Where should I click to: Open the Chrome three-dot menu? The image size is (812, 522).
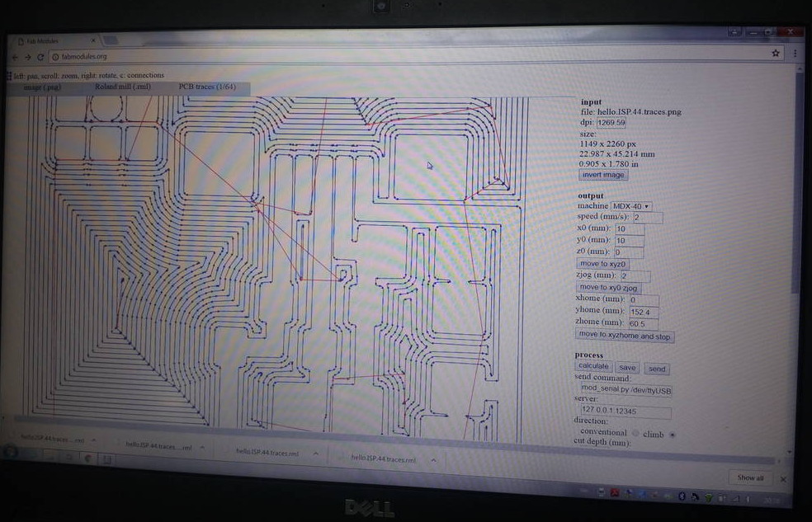point(795,53)
